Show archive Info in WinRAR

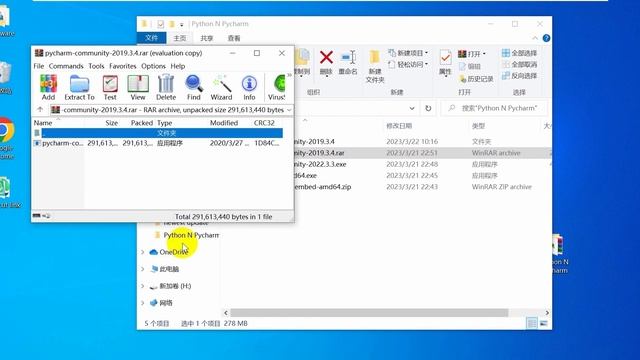tap(249, 87)
